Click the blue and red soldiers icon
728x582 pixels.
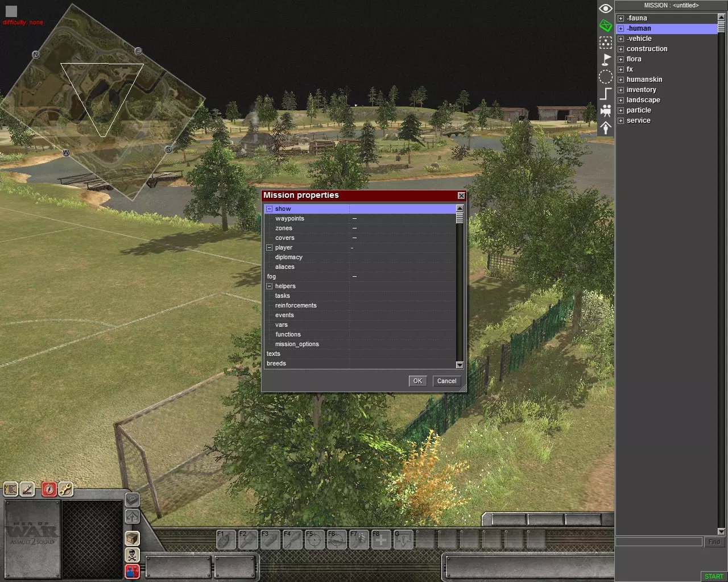(133, 571)
